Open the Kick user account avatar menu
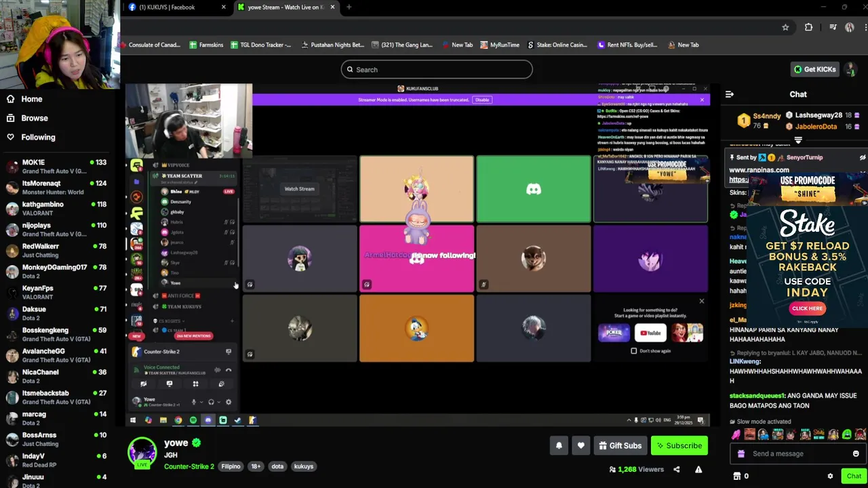The height and width of the screenshot is (488, 868). pos(850,69)
